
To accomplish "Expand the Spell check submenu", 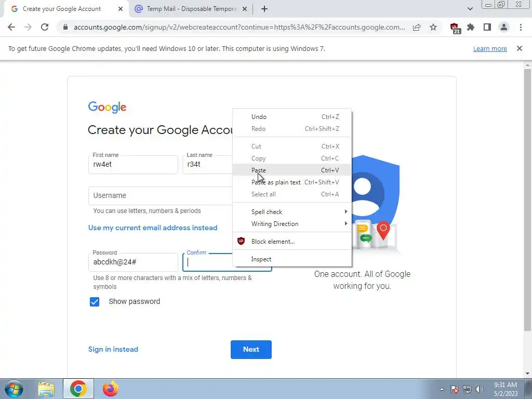I will click(x=292, y=212).
